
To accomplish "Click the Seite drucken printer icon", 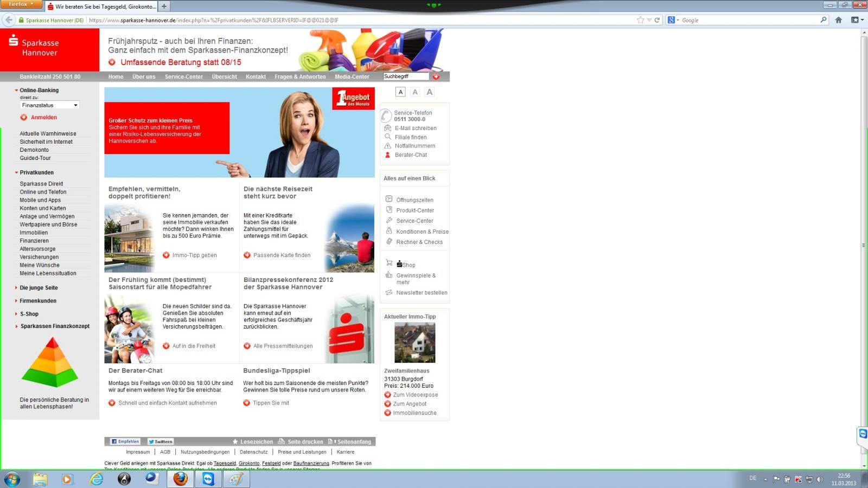I will [x=281, y=441].
